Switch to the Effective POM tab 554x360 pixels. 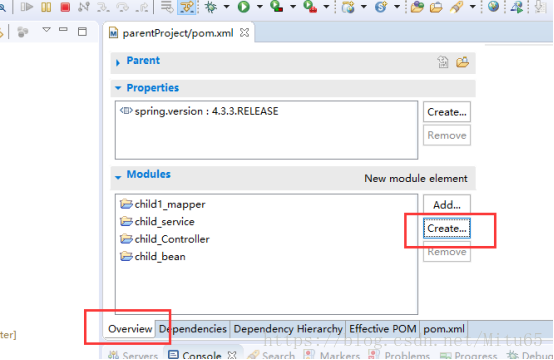(x=383, y=329)
